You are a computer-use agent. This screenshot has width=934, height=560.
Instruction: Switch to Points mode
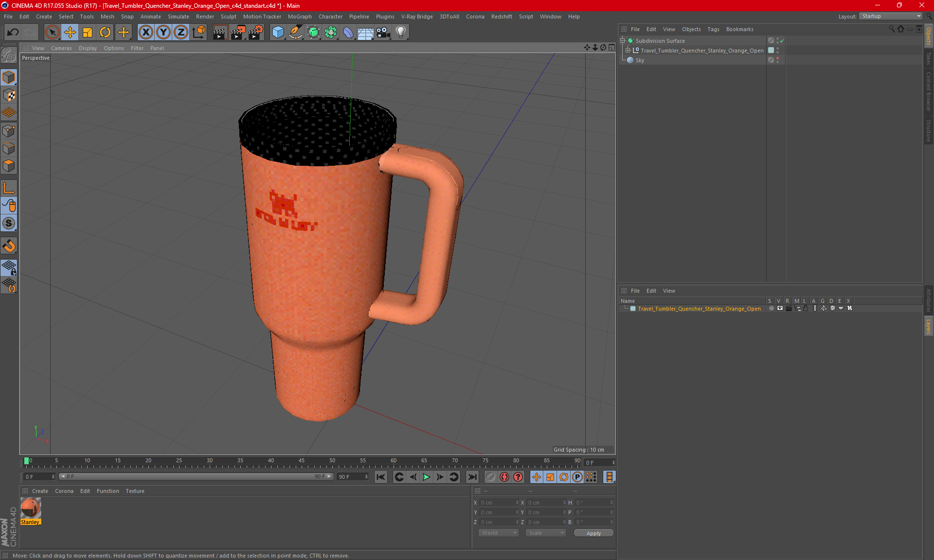point(9,130)
